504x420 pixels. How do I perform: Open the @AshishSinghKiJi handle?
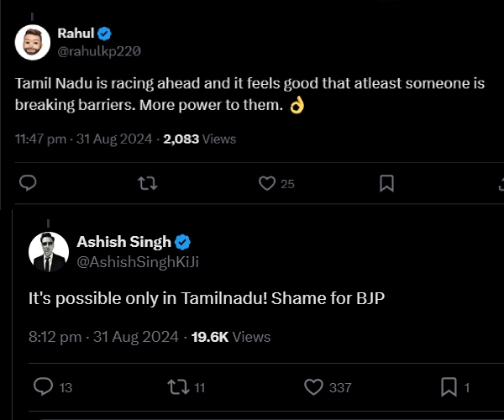point(138,260)
